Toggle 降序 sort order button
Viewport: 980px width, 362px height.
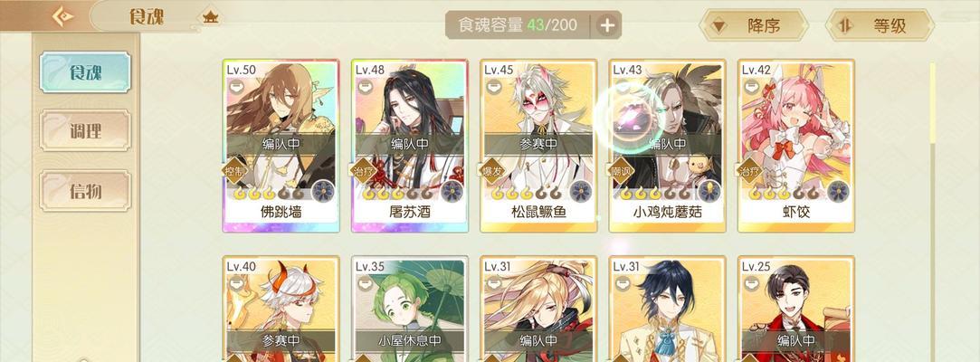click(754, 25)
